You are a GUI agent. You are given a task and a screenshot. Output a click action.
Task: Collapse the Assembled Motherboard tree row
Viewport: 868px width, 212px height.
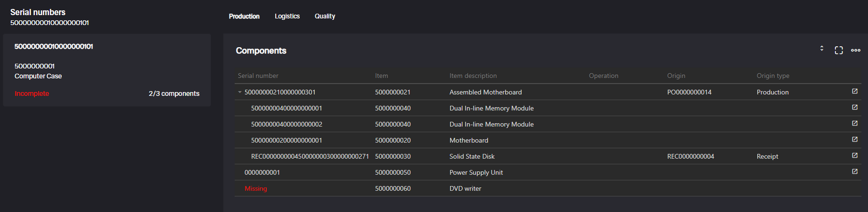tap(240, 92)
